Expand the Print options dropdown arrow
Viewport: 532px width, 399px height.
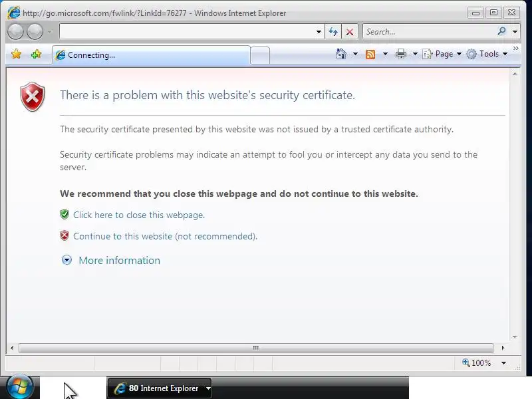[415, 54]
